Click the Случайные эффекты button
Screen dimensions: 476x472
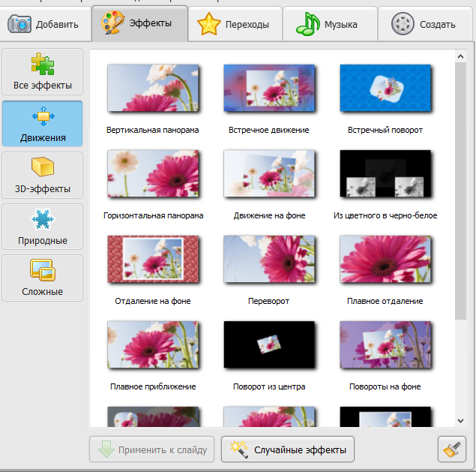pos(288,449)
